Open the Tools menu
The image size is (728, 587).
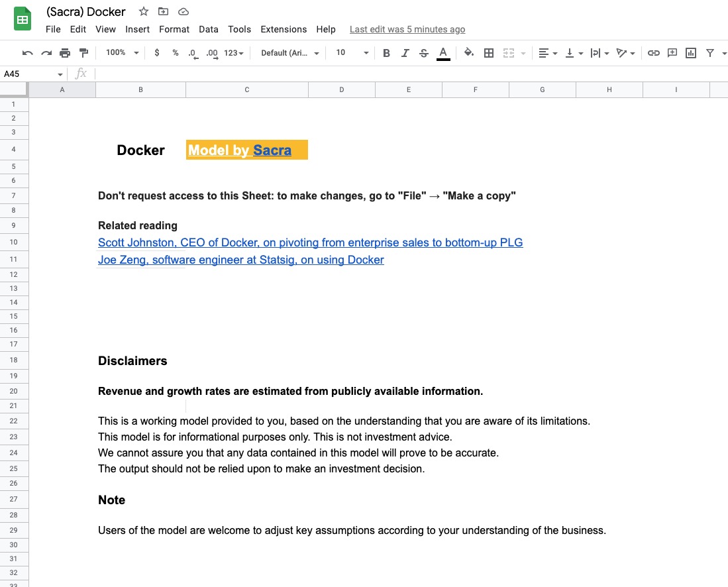click(x=240, y=29)
